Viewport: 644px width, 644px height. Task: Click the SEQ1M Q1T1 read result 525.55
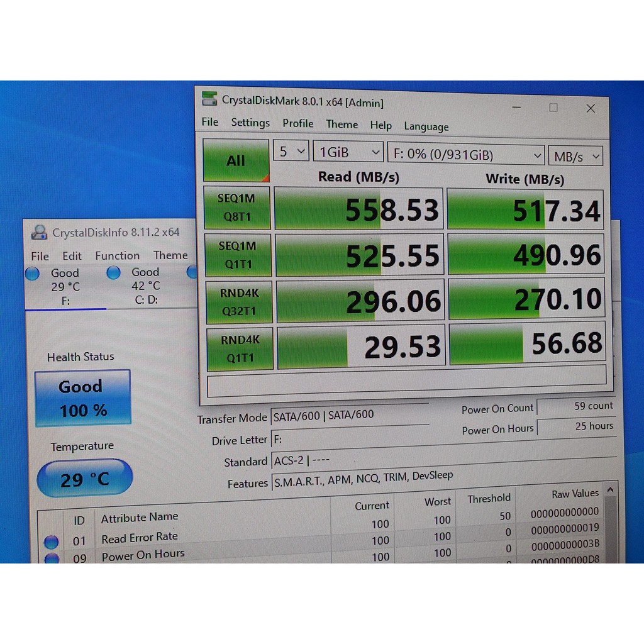[x=360, y=255]
